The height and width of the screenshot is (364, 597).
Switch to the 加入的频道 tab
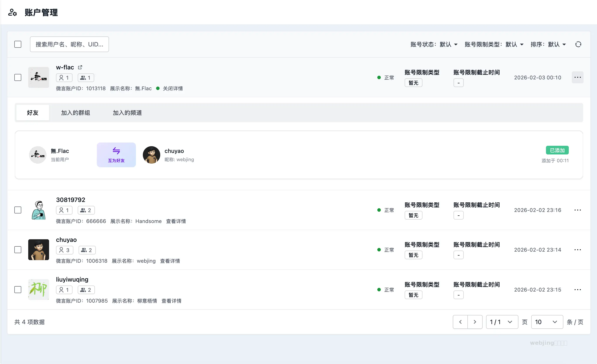tap(127, 113)
